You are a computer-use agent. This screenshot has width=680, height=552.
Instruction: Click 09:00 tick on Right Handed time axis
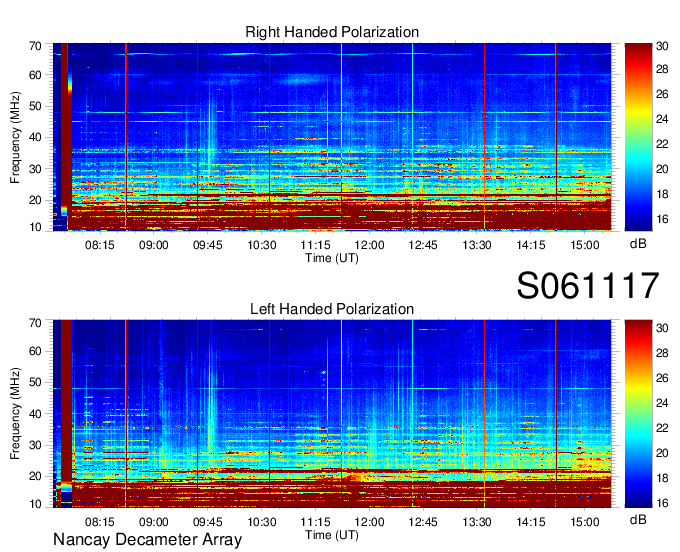coord(154,245)
